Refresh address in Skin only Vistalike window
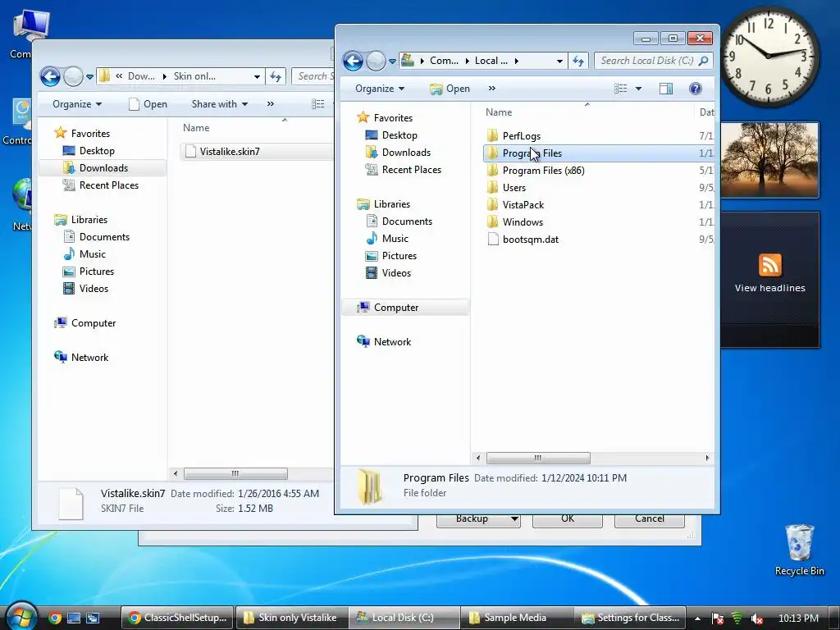The height and width of the screenshot is (630, 840). coord(276,76)
